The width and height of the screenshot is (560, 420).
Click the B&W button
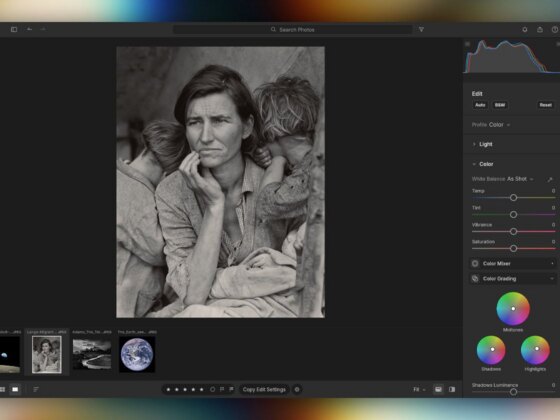[x=500, y=105]
